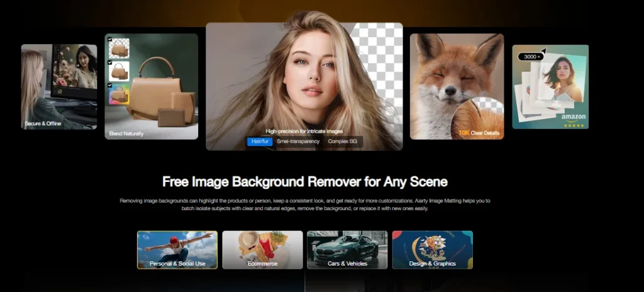This screenshot has width=644, height=292.
Task: Click the 3000 + badge
Action: (531, 57)
